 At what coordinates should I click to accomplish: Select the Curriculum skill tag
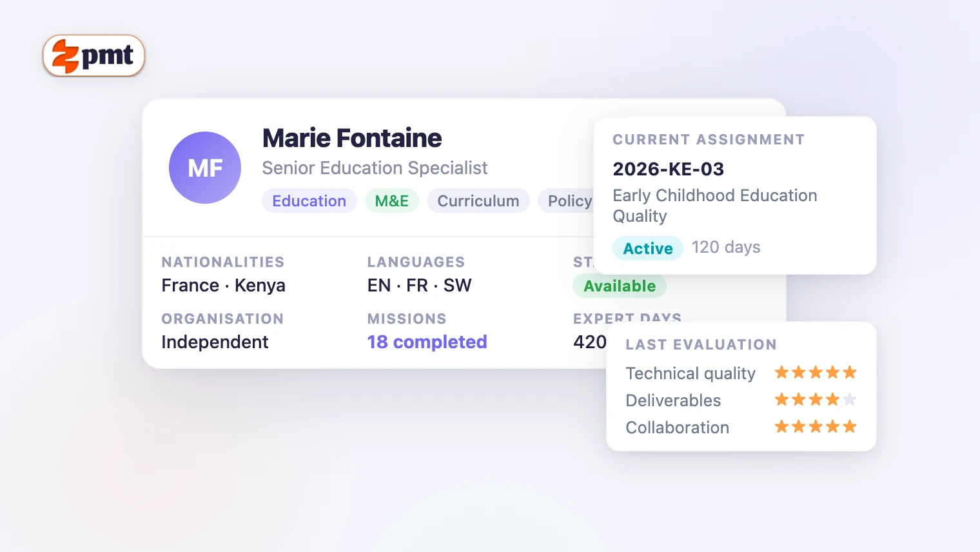point(478,201)
